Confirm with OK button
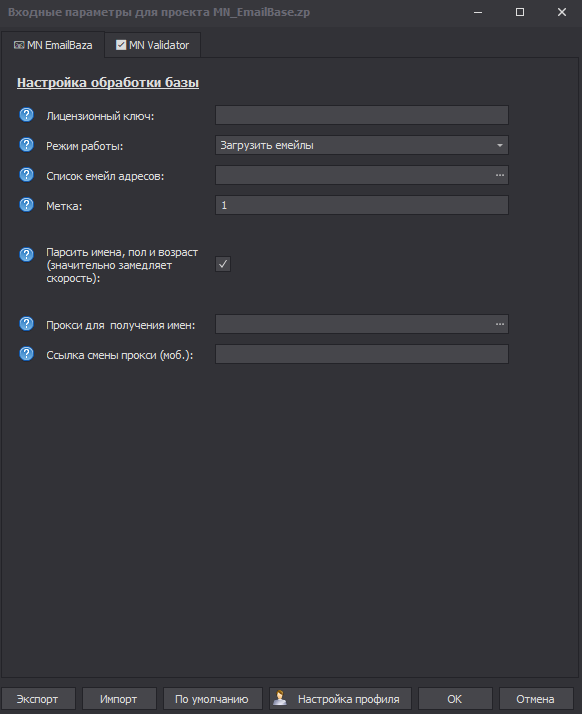Viewport: 582px width, 714px height. [x=455, y=699]
